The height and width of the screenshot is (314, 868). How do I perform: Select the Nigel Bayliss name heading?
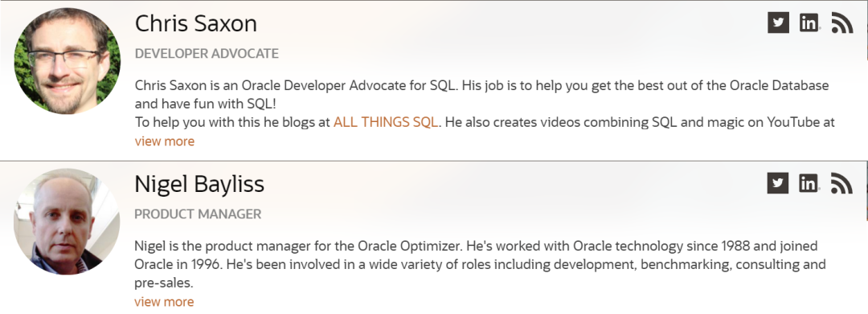199,184
